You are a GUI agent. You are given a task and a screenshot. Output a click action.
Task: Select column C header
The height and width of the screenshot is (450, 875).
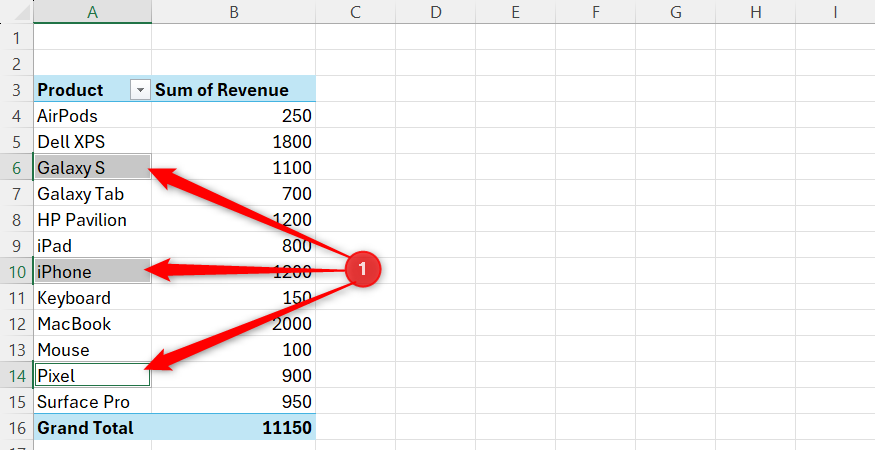tap(355, 12)
